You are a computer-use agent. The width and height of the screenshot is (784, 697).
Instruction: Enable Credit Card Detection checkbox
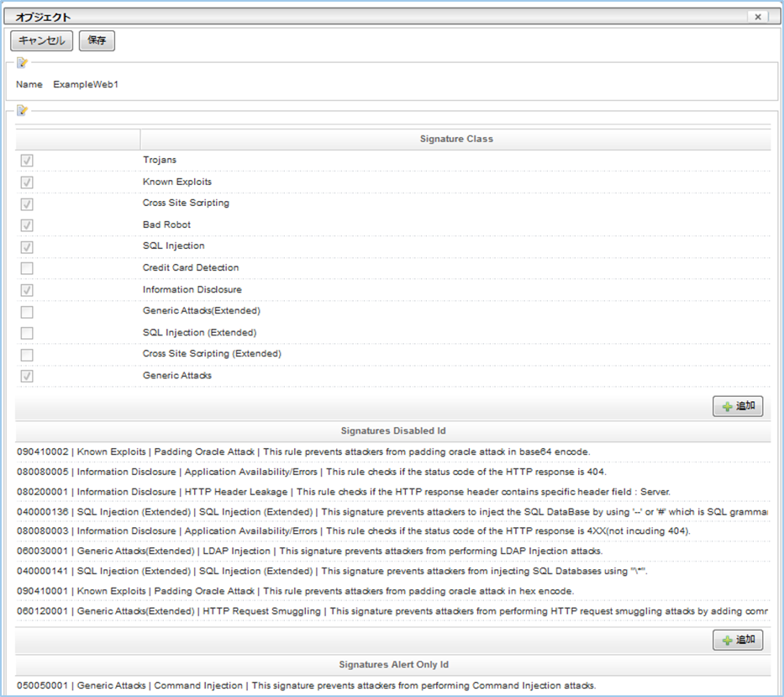coord(27,268)
